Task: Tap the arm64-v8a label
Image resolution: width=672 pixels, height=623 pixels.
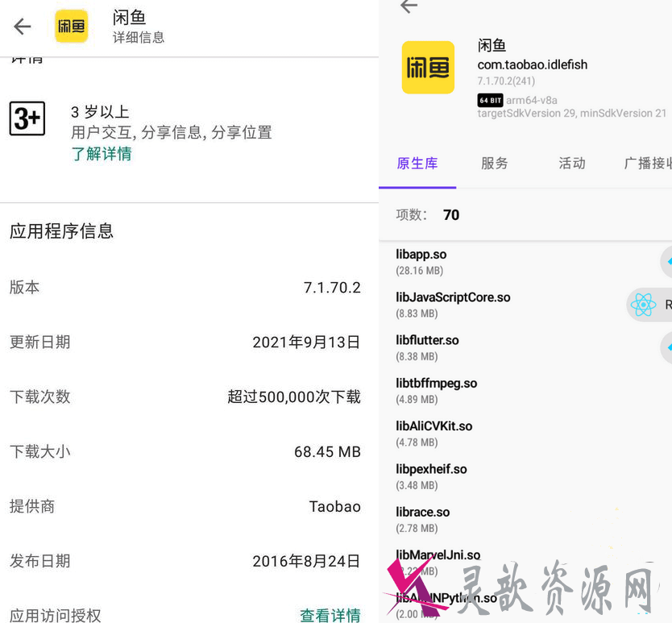Action: (532, 100)
